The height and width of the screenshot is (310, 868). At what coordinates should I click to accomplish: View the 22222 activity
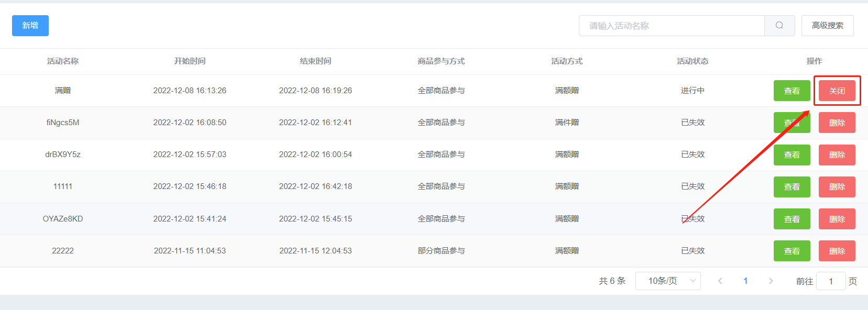click(792, 251)
